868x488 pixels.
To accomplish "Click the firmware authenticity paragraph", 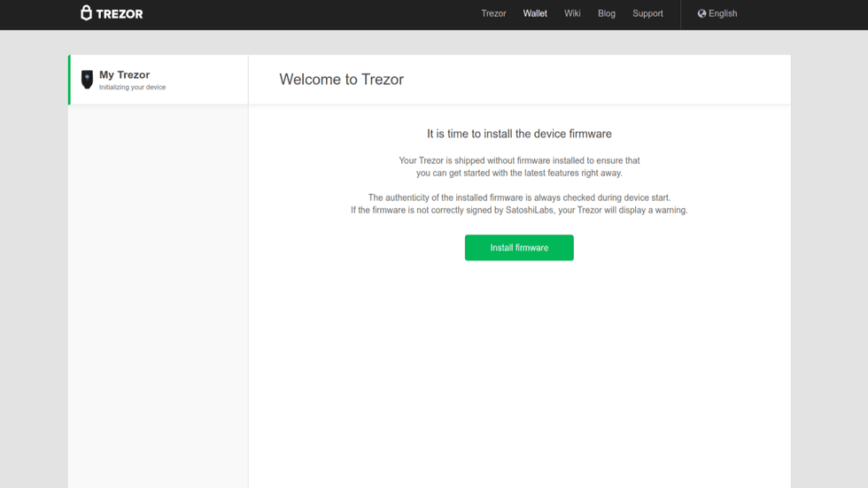I will pos(519,198).
